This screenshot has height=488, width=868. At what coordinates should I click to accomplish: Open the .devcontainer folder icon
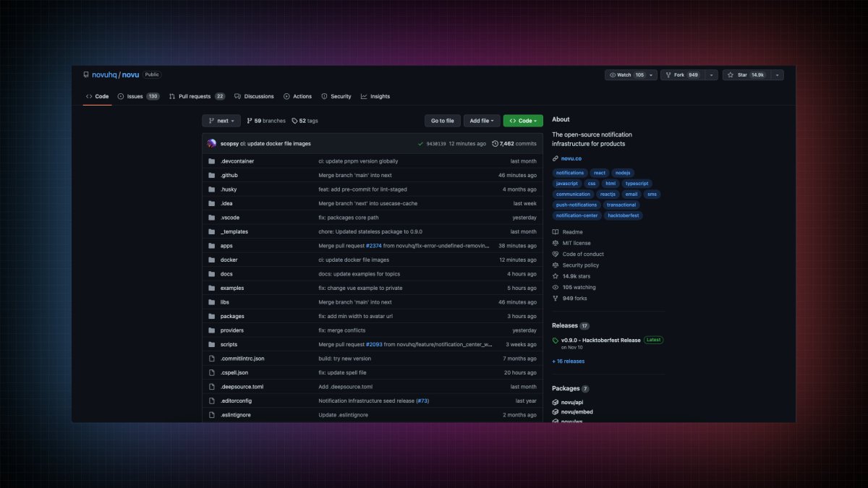click(211, 161)
